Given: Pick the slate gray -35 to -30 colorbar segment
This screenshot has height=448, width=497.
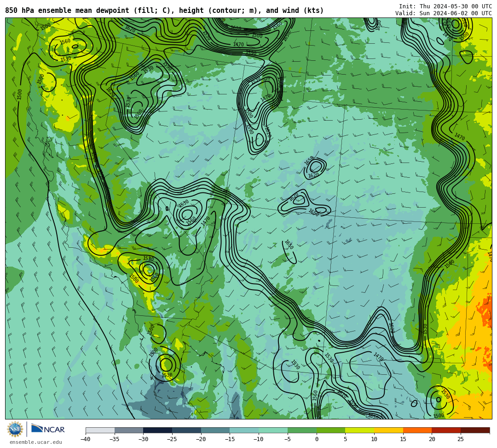Looking at the screenshot, I should pos(129,430).
